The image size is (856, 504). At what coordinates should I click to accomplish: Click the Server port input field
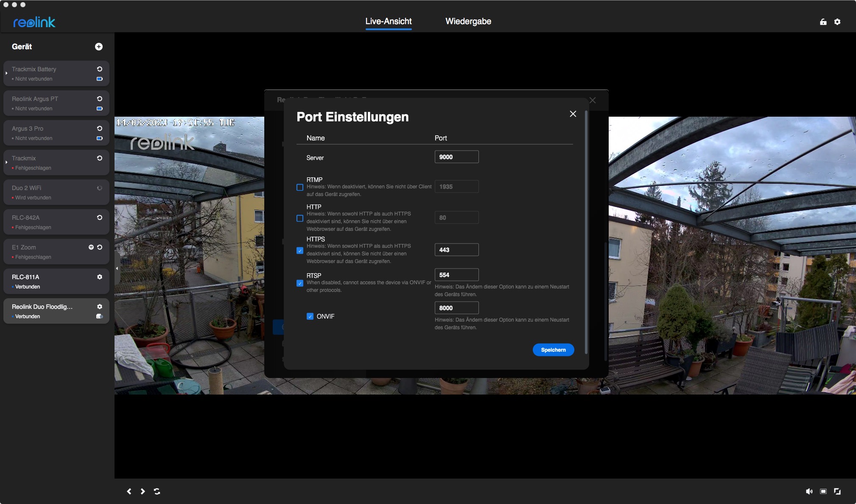pyautogui.click(x=456, y=157)
